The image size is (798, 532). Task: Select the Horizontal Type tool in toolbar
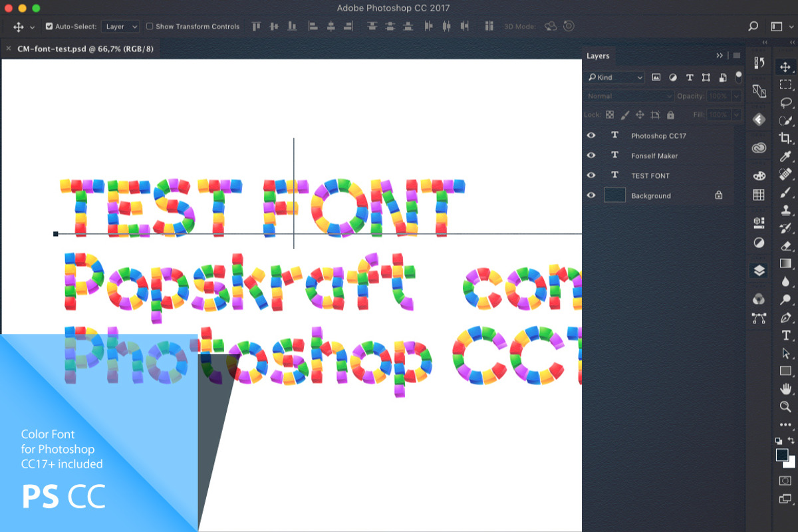[785, 335]
